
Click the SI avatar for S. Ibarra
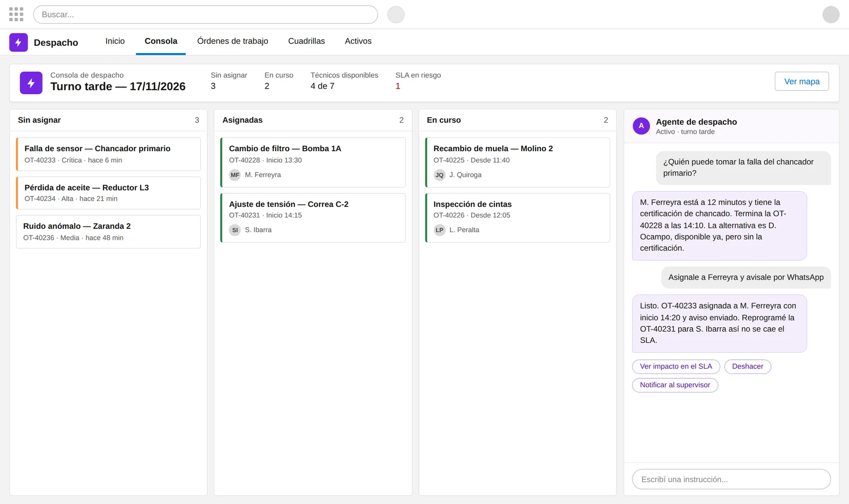[x=235, y=230]
